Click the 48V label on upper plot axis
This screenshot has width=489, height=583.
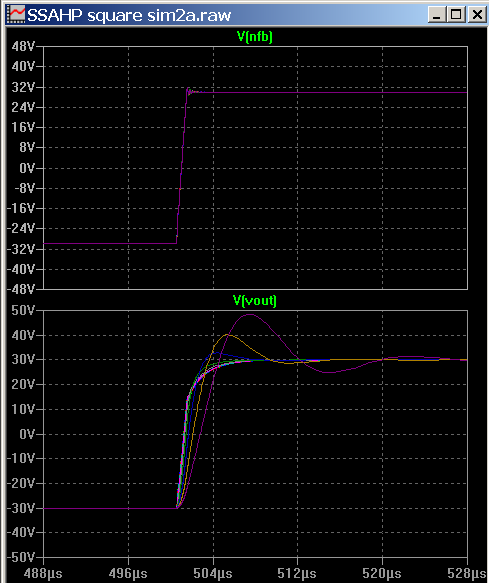(23, 46)
